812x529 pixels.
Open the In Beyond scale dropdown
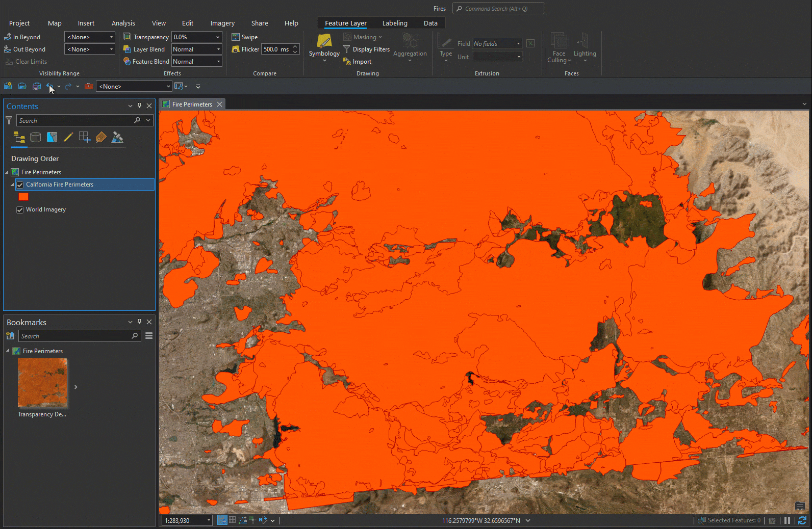(89, 37)
